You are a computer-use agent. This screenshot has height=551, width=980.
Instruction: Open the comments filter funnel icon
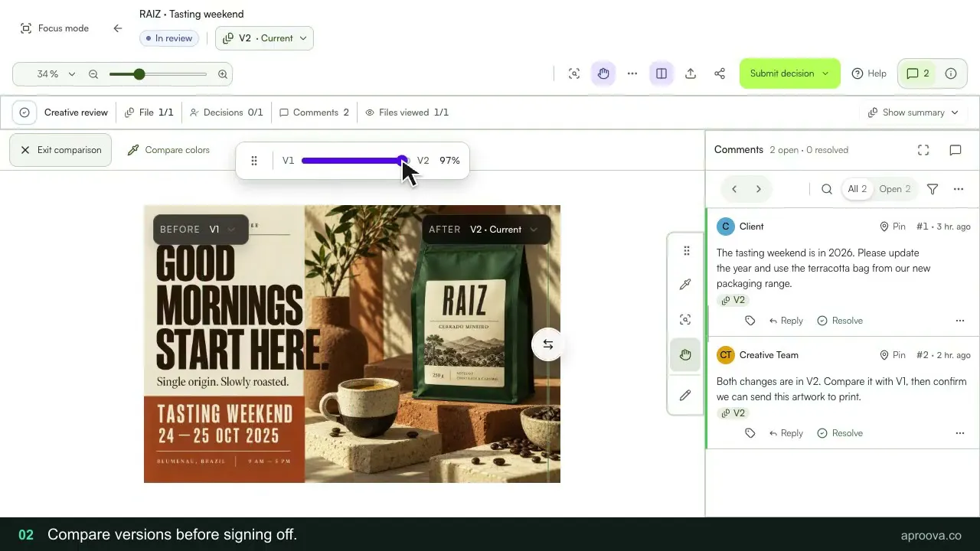[x=933, y=189]
